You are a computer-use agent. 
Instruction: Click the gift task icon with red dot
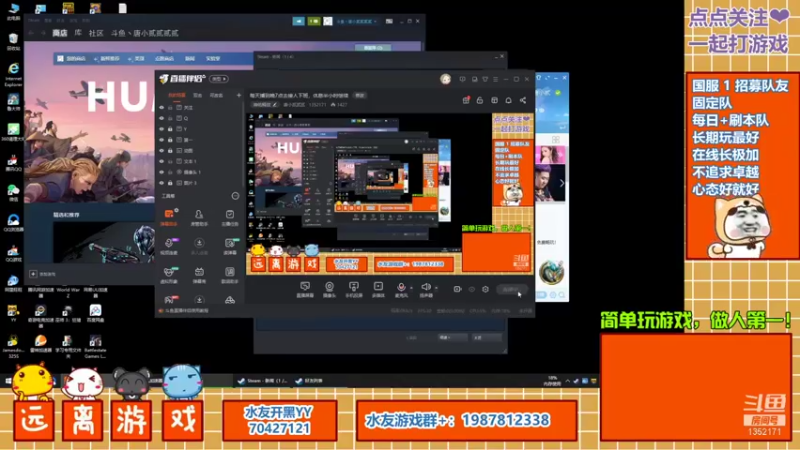click(x=466, y=101)
